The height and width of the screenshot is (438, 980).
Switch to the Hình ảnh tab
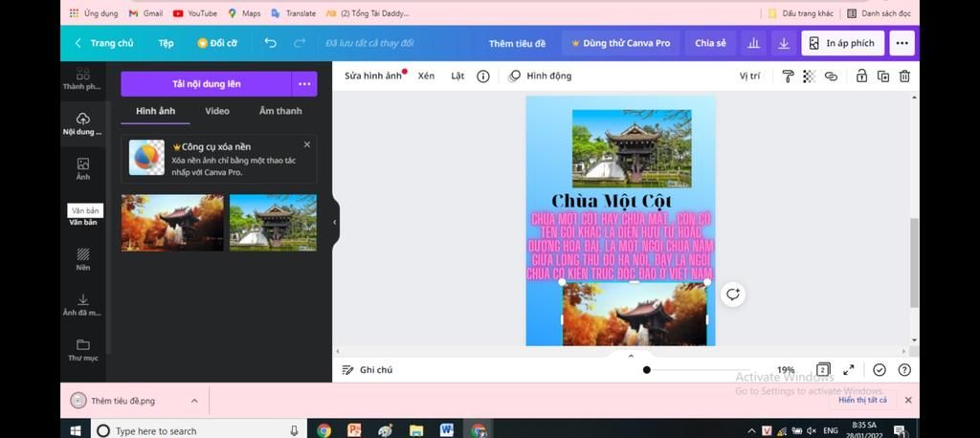pos(156,111)
